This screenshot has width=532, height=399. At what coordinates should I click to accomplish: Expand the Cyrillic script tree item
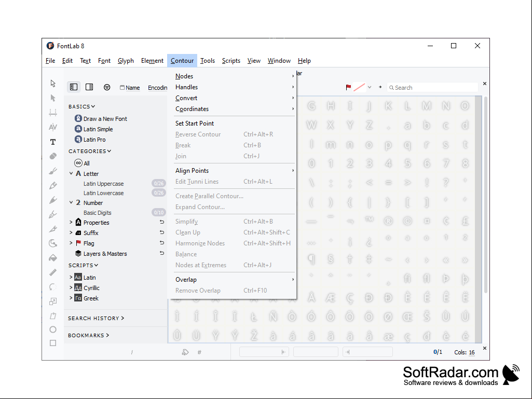(x=71, y=288)
